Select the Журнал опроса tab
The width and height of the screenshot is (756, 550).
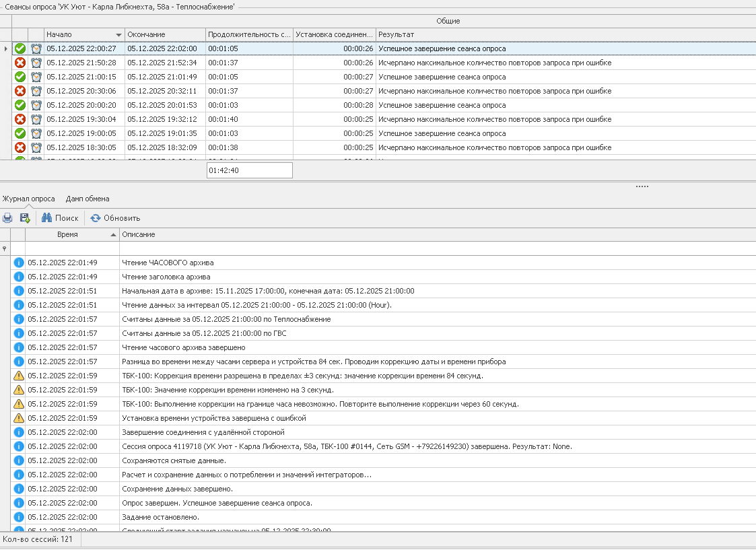pos(28,199)
